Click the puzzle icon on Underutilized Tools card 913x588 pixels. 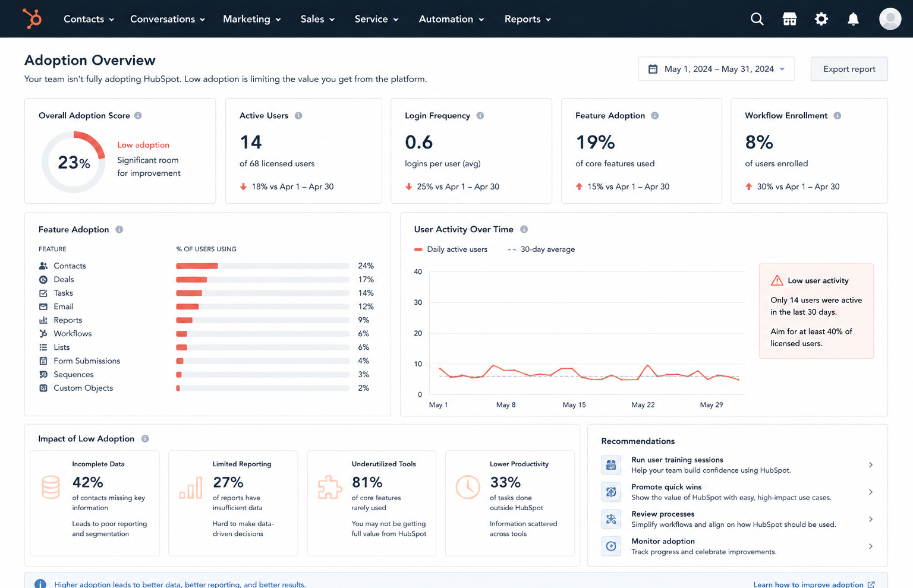(330, 488)
